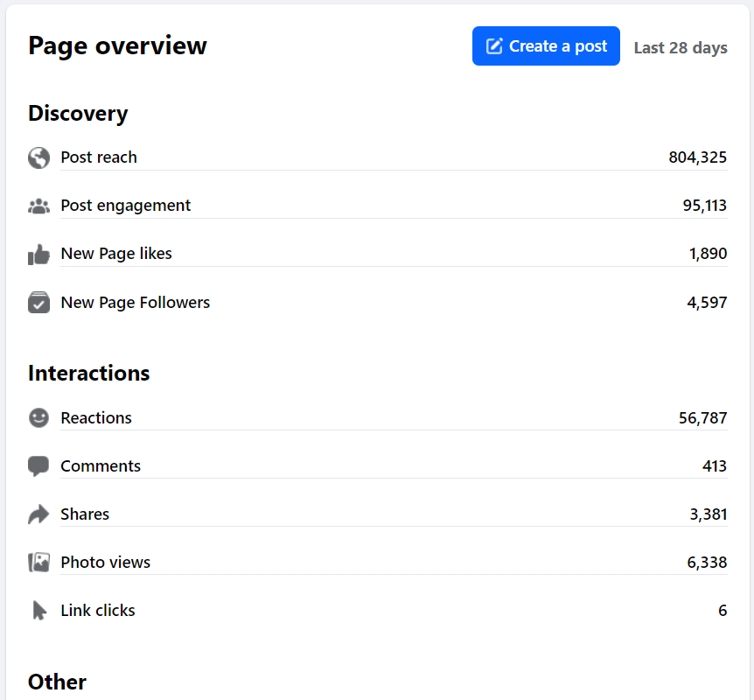The height and width of the screenshot is (700, 754).
Task: Select the Shares metric label
Action: coord(85,514)
